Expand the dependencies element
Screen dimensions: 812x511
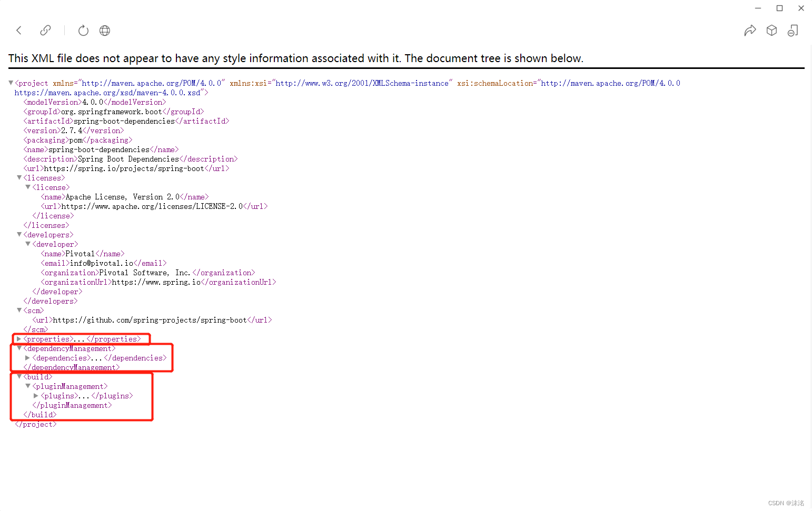point(27,358)
